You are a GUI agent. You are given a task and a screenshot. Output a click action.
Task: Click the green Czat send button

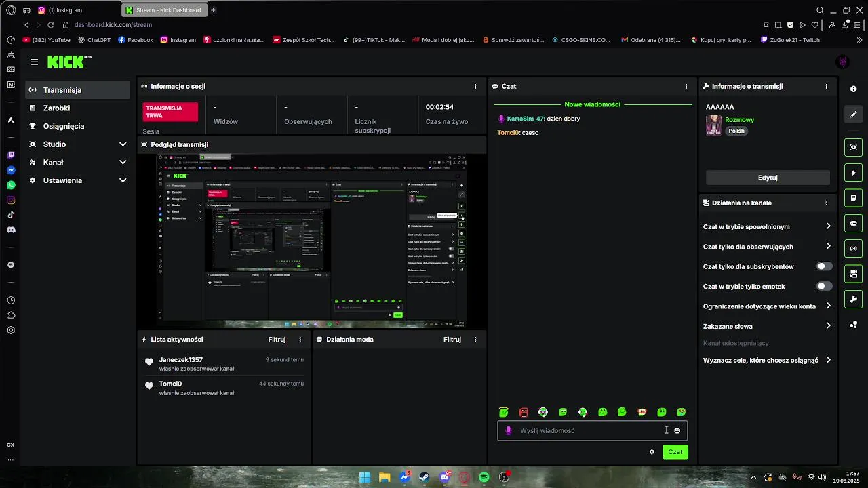pos(675,452)
